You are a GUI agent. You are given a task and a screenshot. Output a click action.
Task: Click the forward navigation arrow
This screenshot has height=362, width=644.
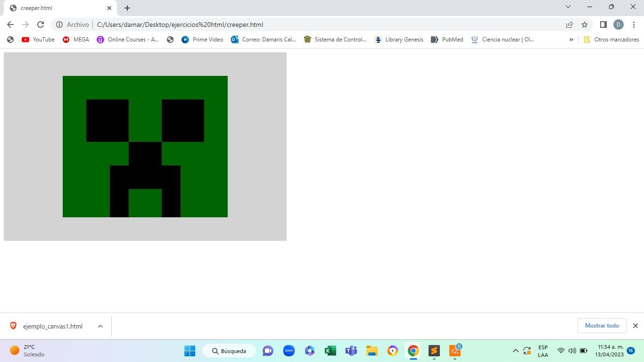(25, 25)
